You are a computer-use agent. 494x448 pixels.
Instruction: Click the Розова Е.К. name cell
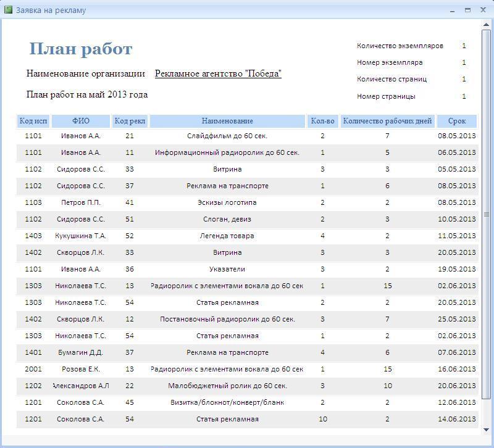coord(81,369)
